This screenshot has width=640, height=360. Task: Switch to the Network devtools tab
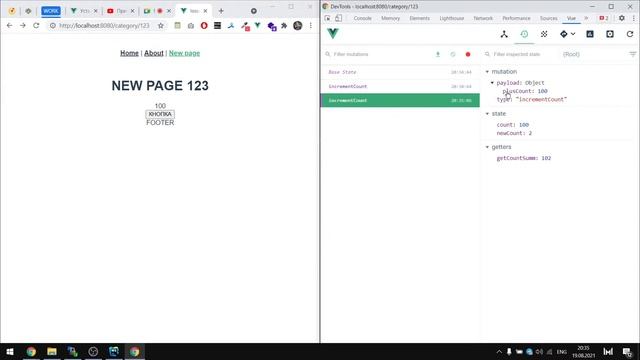click(483, 18)
